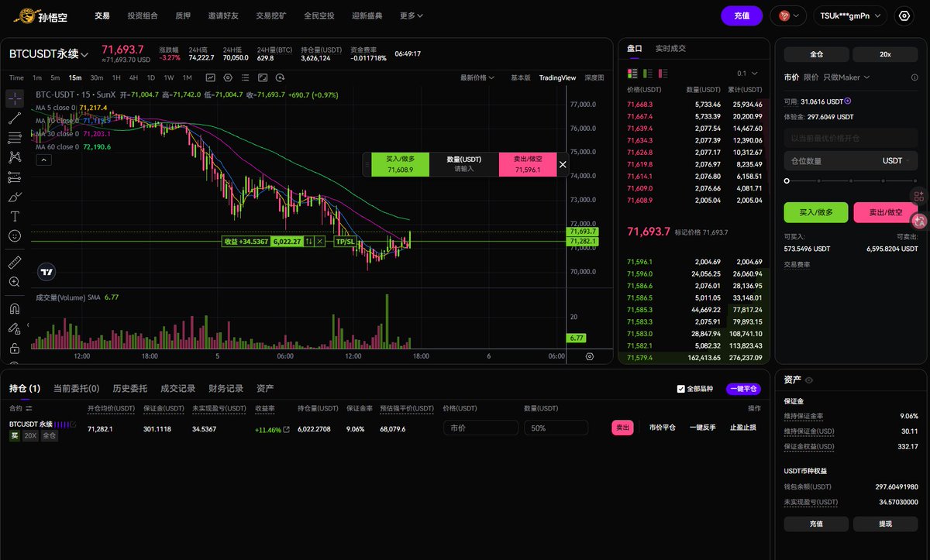Expand the 只做Maker order type dropdown
Image resolution: width=930 pixels, height=560 pixels.
846,77
